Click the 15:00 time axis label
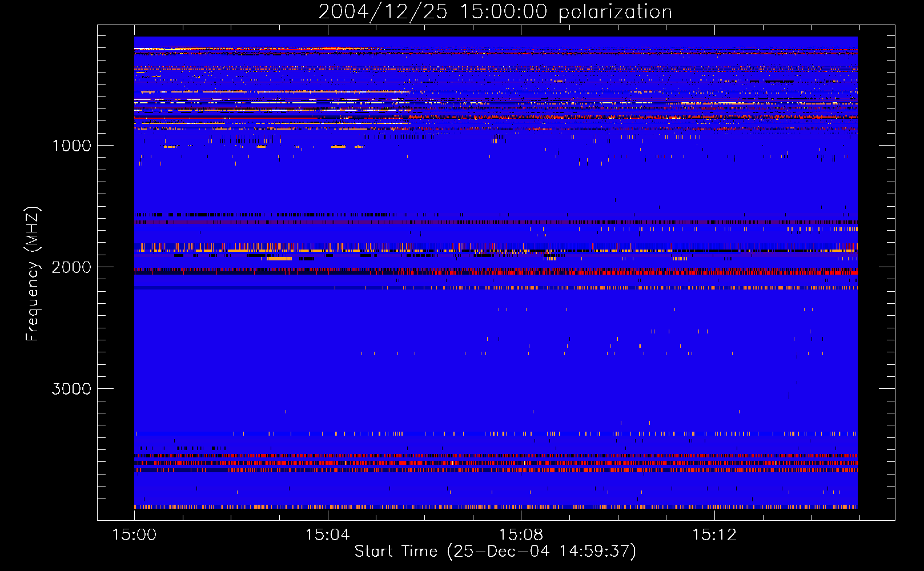924x571 pixels. coord(134,534)
